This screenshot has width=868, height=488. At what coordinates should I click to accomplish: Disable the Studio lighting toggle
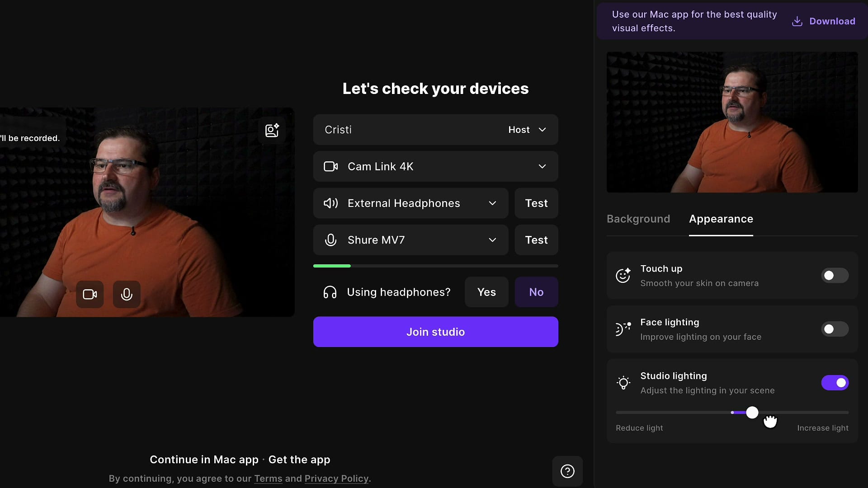click(x=835, y=383)
